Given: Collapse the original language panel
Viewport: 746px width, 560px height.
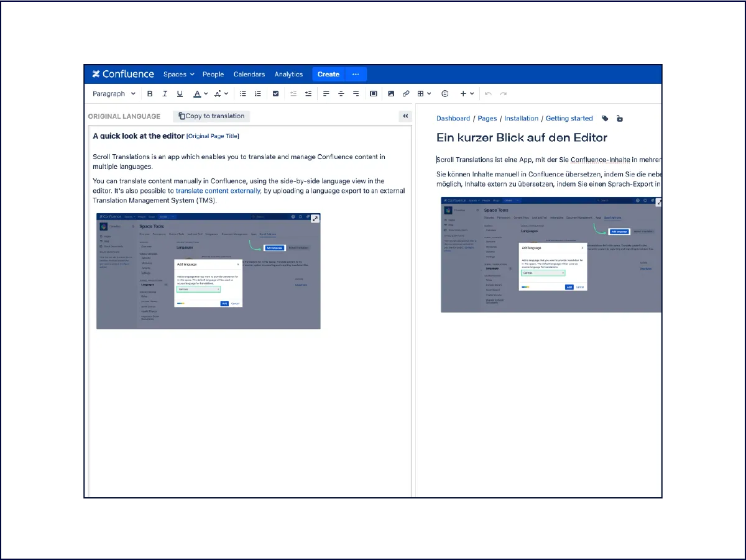Looking at the screenshot, I should coord(405,116).
